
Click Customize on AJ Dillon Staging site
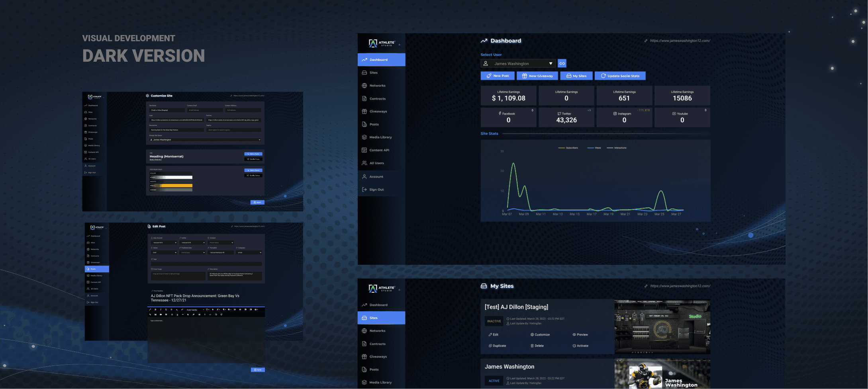pos(540,334)
